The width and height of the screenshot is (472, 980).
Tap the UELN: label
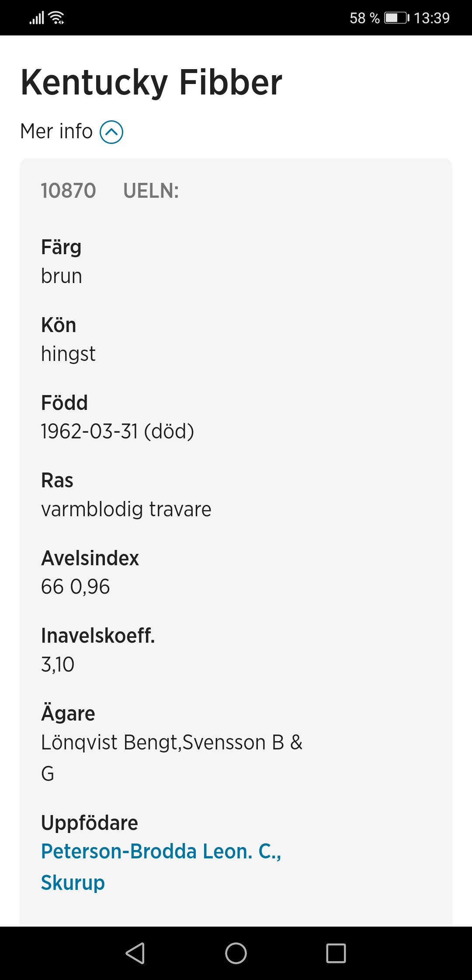click(151, 191)
